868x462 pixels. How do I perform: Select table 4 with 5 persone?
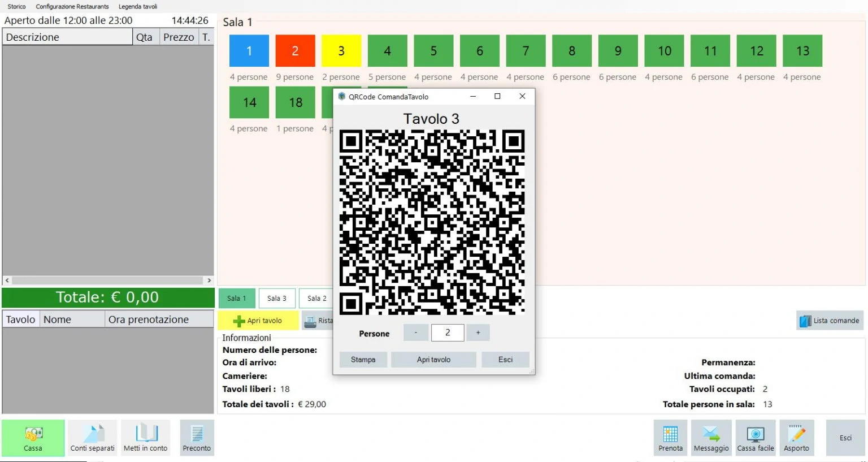click(x=387, y=51)
